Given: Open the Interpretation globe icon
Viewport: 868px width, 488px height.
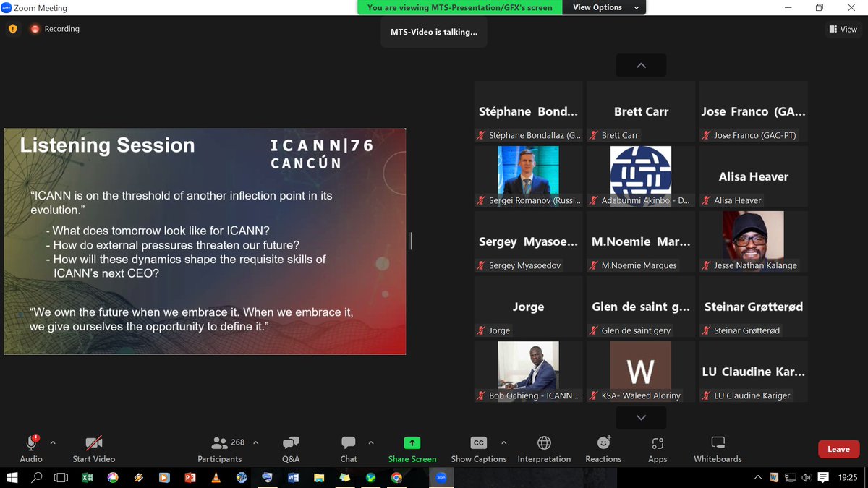Looking at the screenshot, I should (544, 442).
